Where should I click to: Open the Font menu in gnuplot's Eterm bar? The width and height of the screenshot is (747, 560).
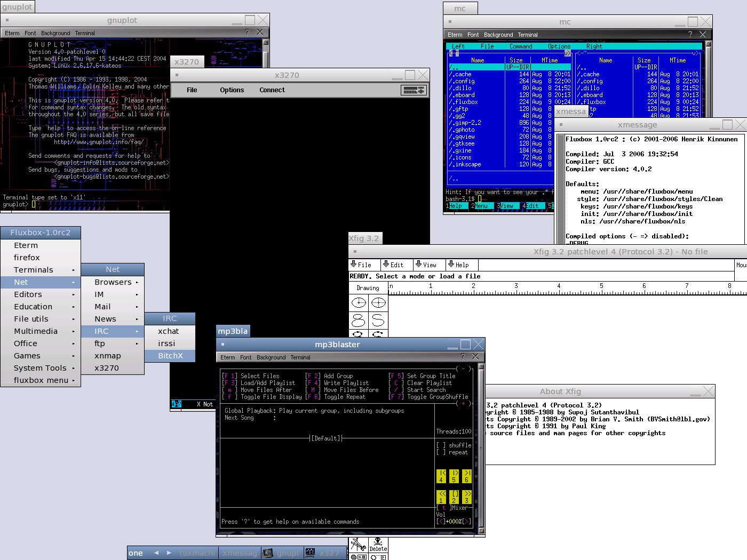(30, 33)
